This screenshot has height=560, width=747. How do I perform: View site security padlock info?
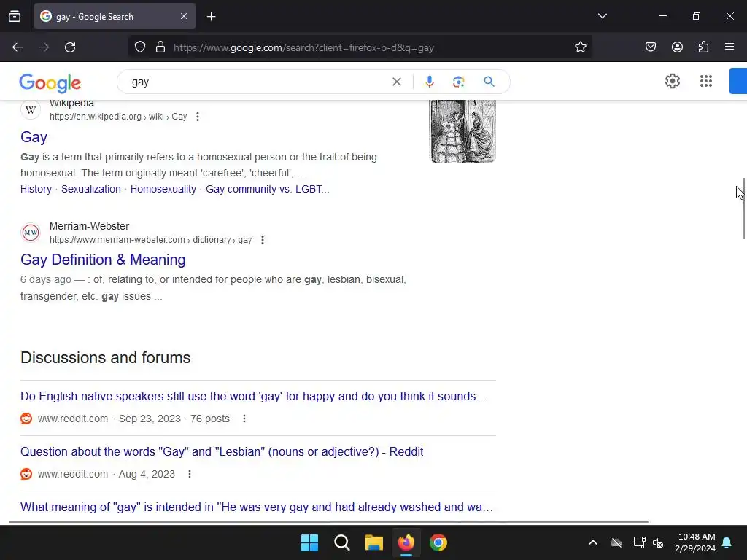pyautogui.click(x=160, y=47)
